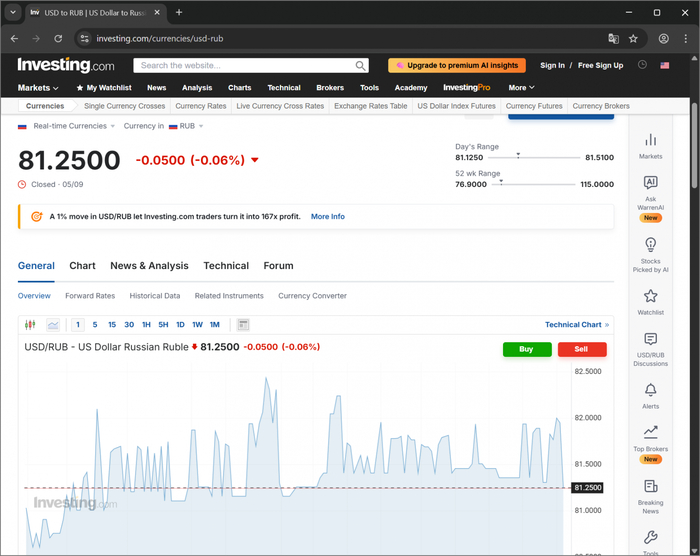Expand the Markets dropdown menu

[38, 88]
